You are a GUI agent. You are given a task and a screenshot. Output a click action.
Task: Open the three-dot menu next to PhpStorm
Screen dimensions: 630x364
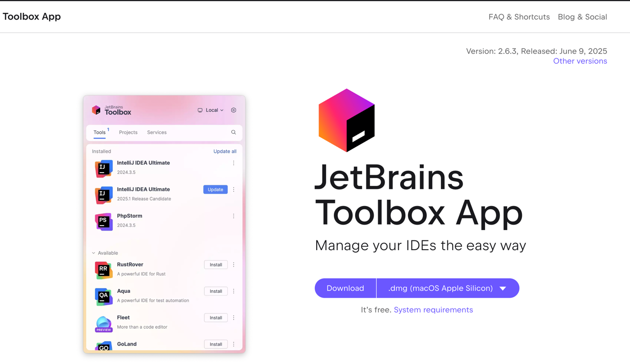click(234, 216)
